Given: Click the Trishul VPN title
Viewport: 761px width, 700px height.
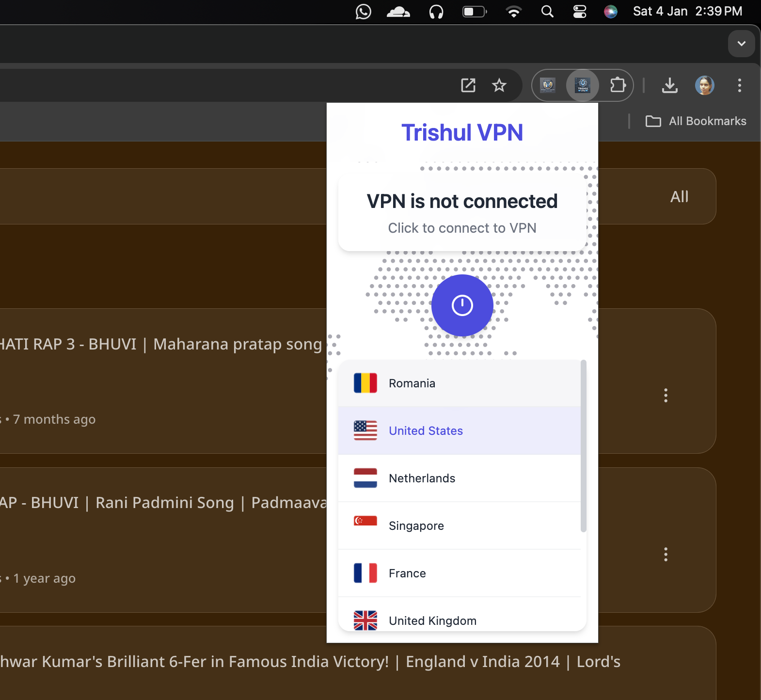Looking at the screenshot, I should pos(462,132).
